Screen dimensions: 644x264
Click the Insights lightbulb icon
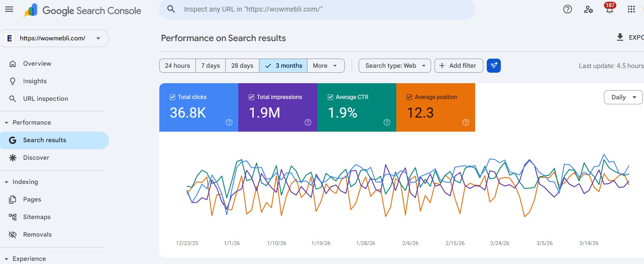pos(13,81)
